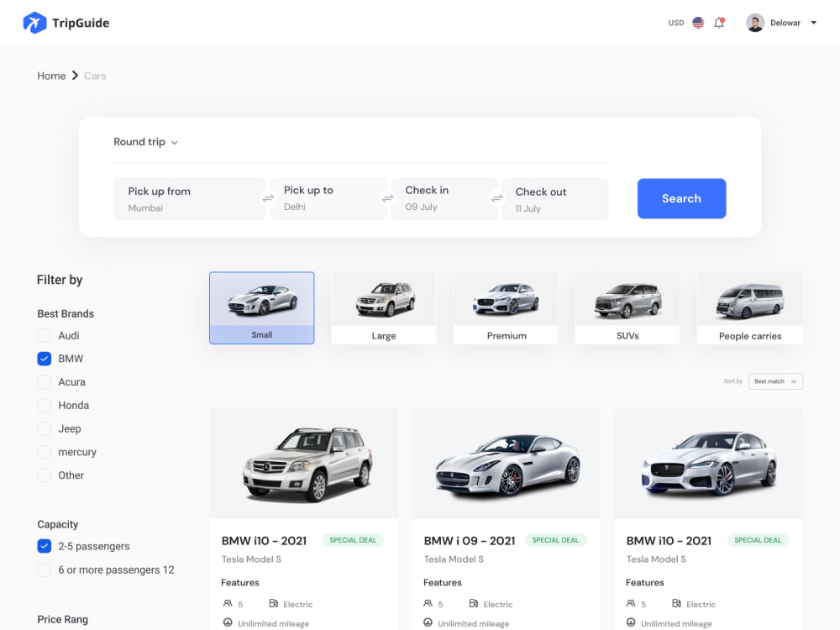Check the Other brand filter
840x630 pixels.
(45, 475)
